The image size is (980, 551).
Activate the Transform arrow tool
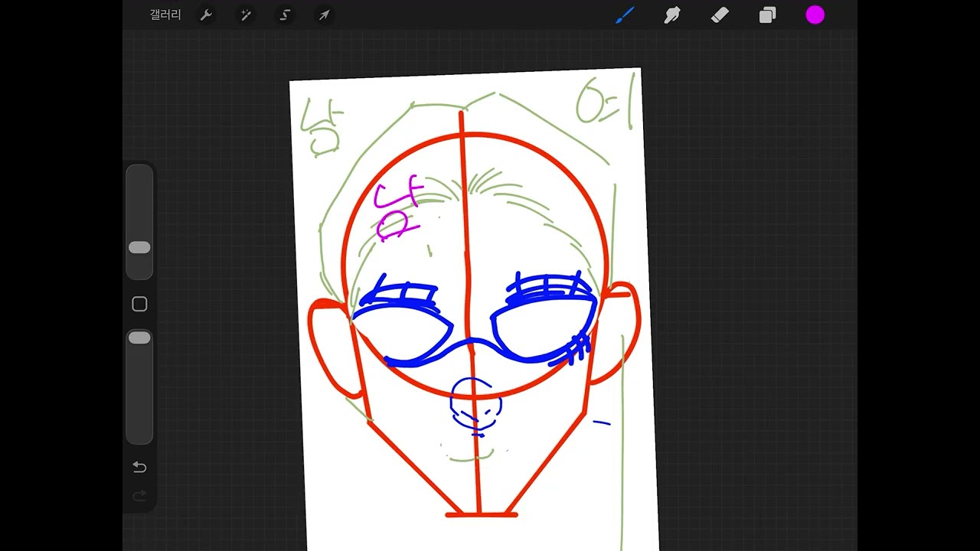(324, 15)
